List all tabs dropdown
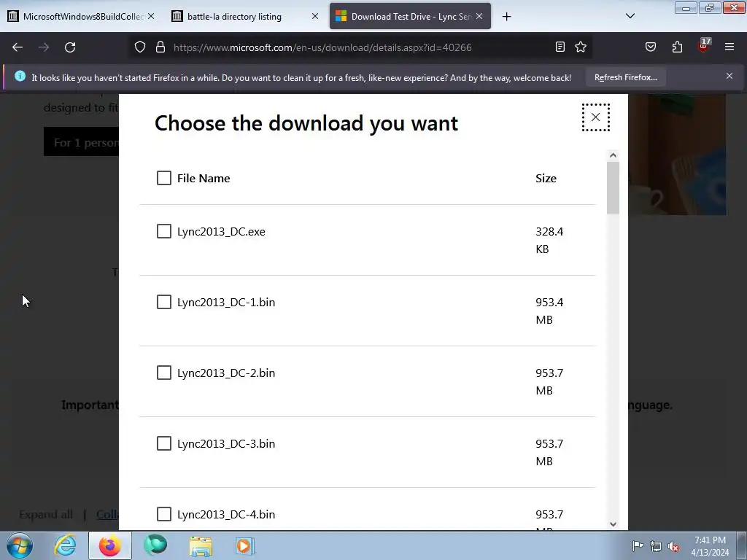The image size is (747, 560). pos(630,17)
